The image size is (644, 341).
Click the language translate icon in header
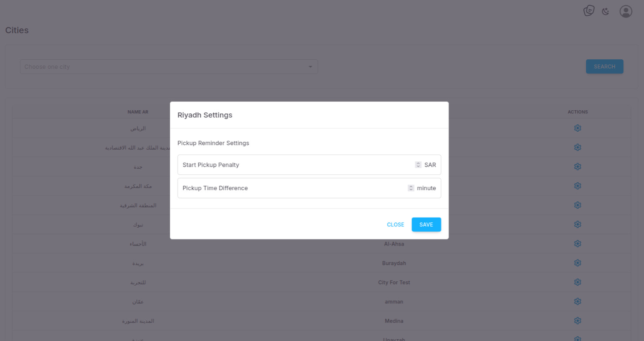(589, 11)
